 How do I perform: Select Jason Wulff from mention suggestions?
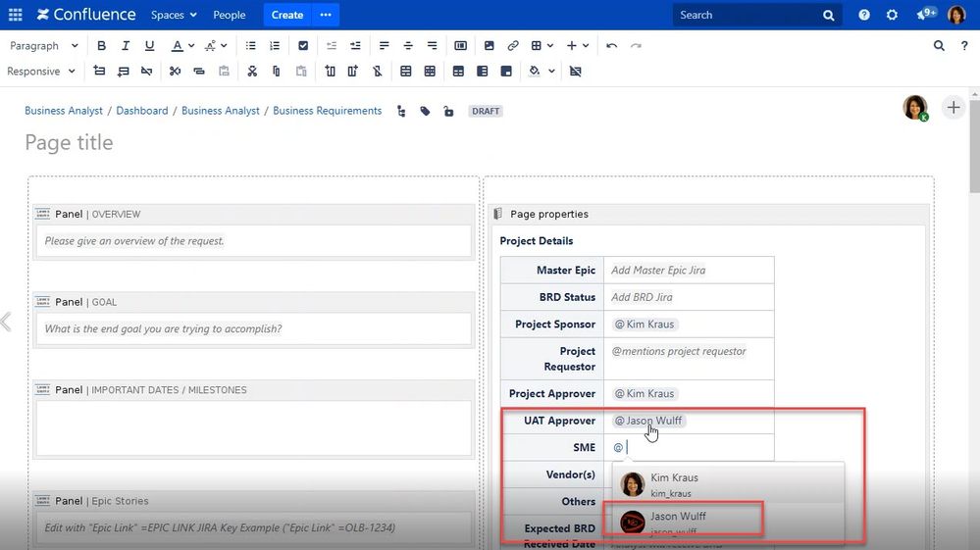pos(728,522)
